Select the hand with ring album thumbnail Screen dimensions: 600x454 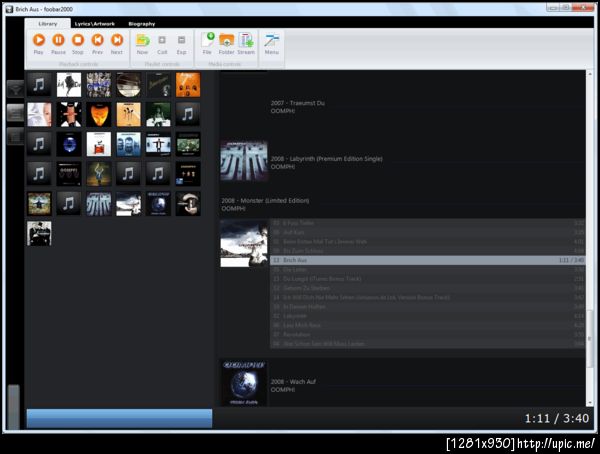(188, 204)
